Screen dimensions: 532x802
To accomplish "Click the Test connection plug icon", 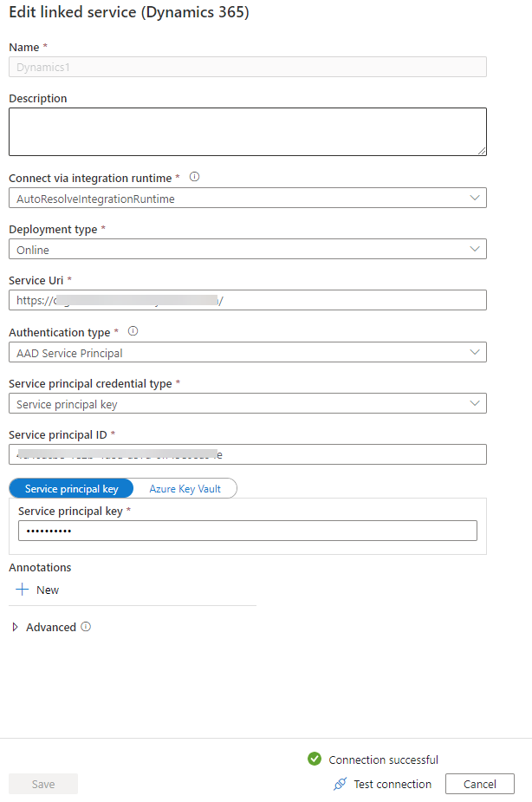I will [x=340, y=784].
